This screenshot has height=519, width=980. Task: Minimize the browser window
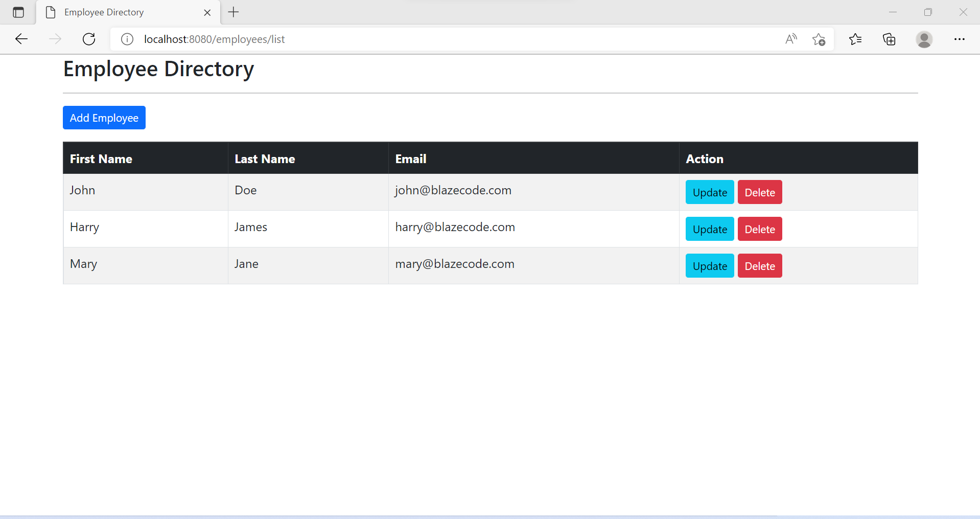pos(893,12)
